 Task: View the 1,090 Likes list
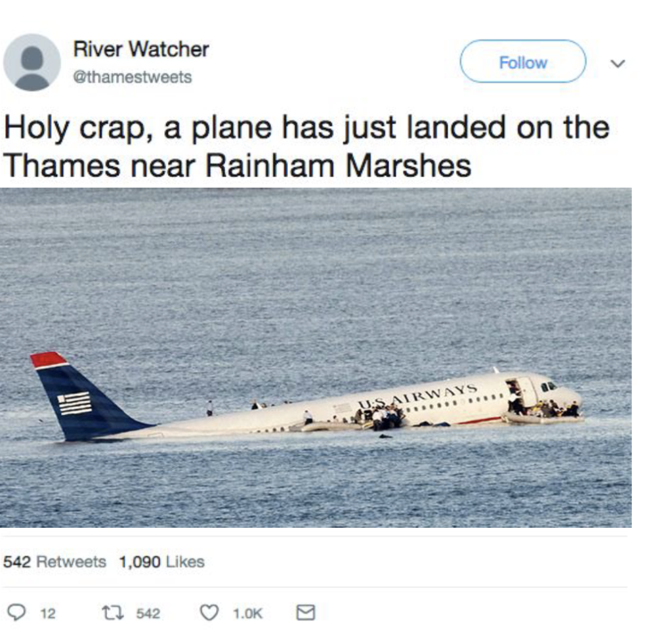tap(161, 562)
